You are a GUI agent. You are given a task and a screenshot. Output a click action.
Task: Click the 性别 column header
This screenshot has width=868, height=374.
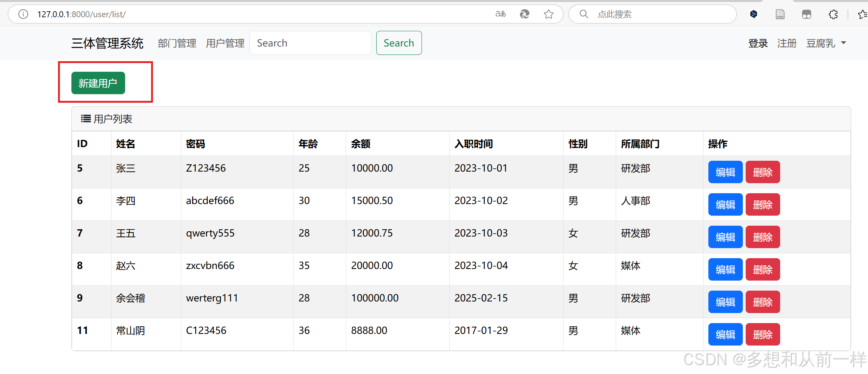tap(578, 144)
